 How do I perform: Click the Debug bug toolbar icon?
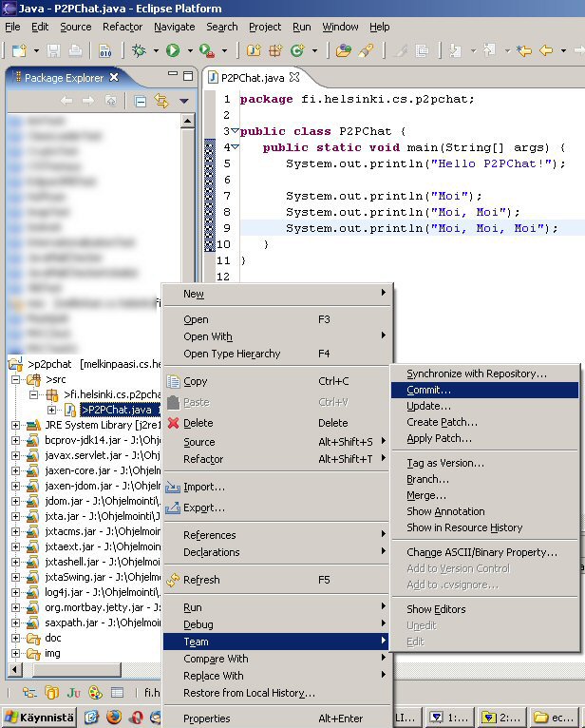point(139,50)
